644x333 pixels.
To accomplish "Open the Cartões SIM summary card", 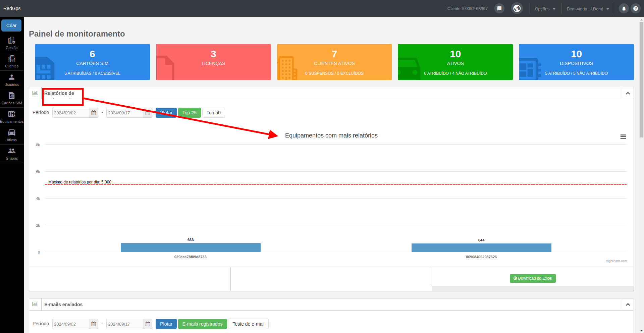I will [92, 62].
